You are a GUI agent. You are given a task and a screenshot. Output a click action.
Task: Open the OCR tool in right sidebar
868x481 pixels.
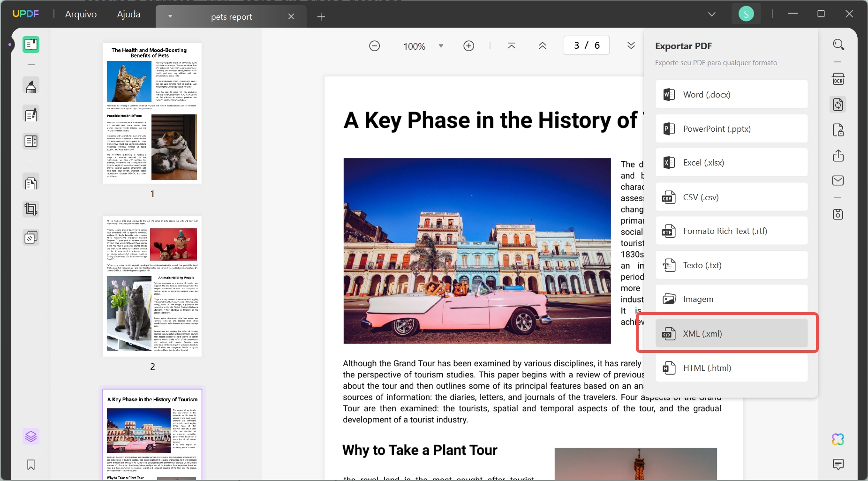[838, 79]
